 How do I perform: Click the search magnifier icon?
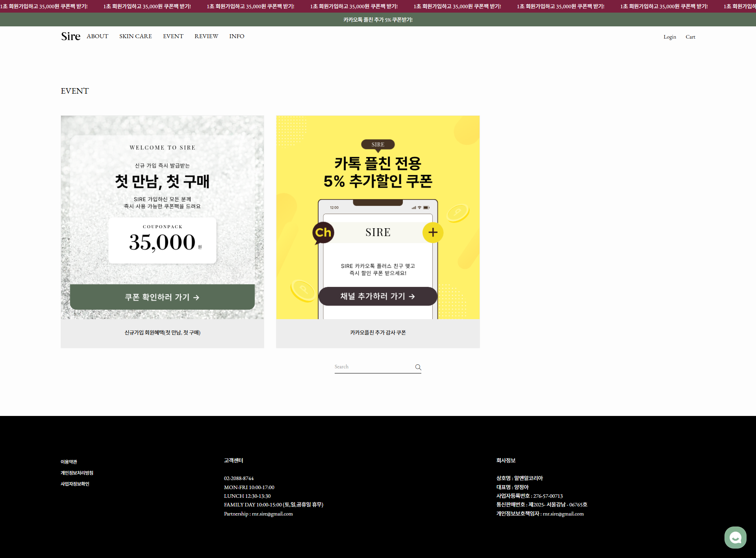(x=418, y=367)
